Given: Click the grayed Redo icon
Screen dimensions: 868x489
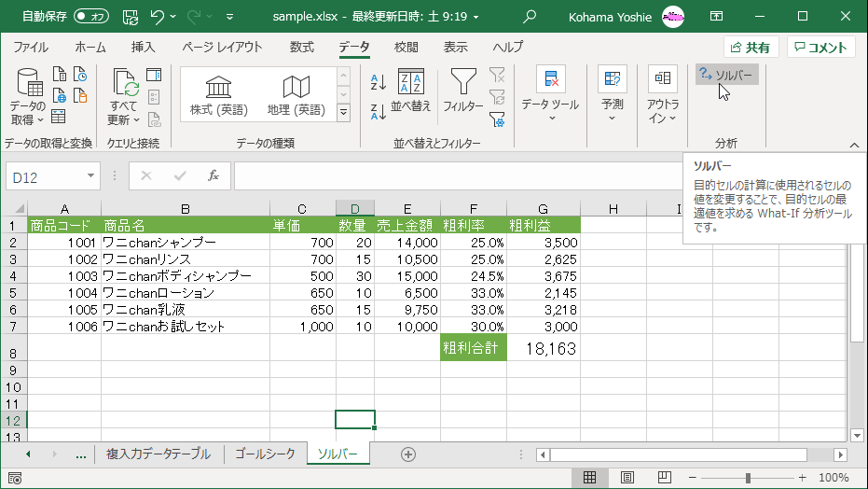Looking at the screenshot, I should pos(194,17).
